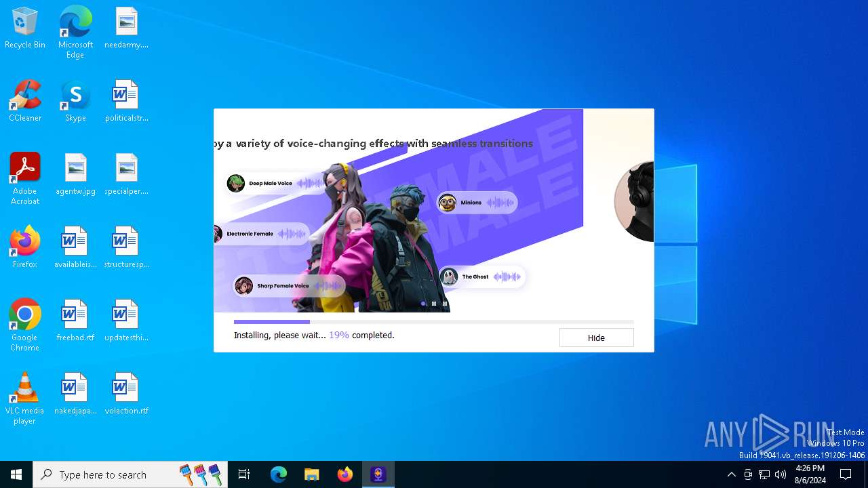The width and height of the screenshot is (868, 488).
Task: Open Adobe Acrobat desktop shortcut
Action: 25,179
